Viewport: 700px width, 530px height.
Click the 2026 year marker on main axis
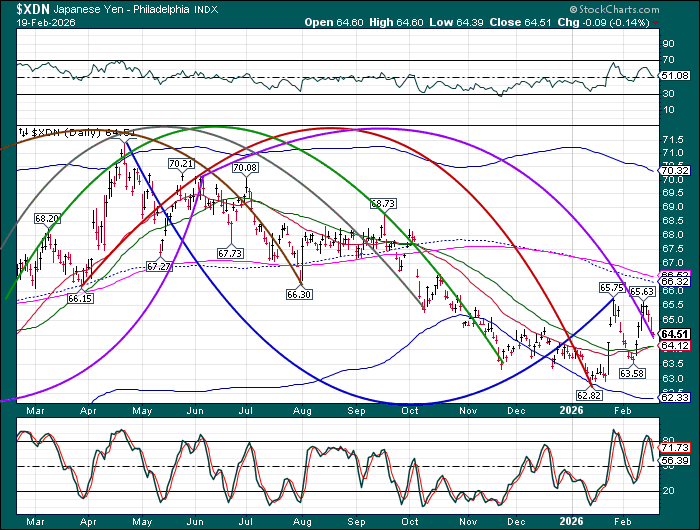click(x=572, y=410)
